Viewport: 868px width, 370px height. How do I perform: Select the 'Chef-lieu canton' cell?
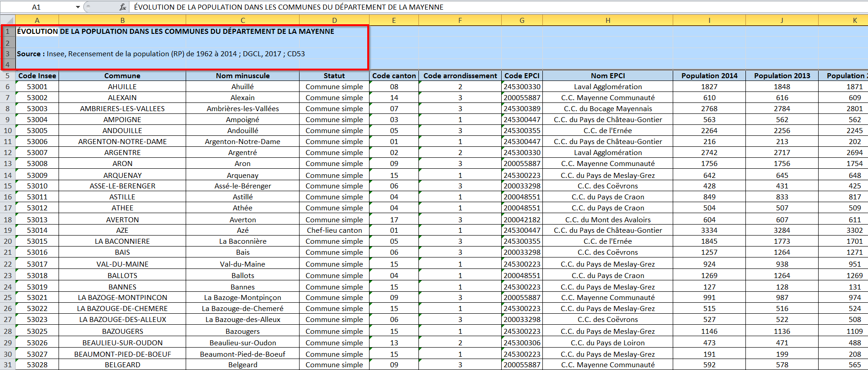click(x=334, y=230)
